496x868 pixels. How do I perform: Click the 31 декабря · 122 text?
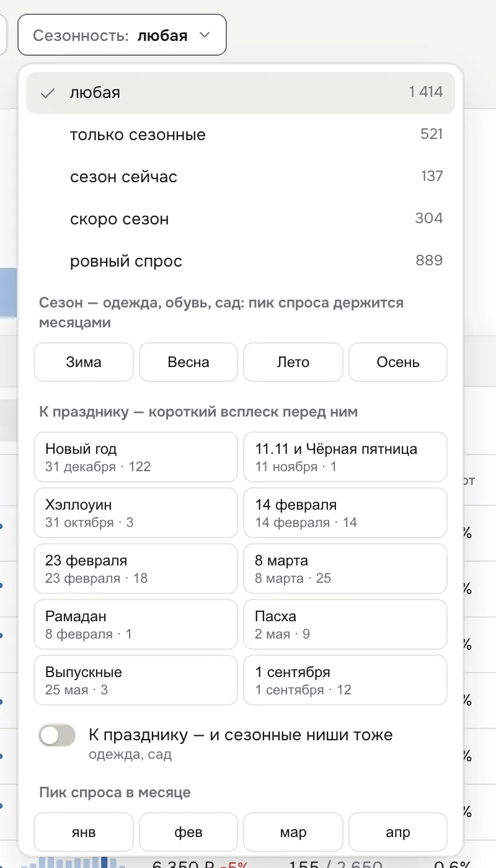[x=98, y=467]
